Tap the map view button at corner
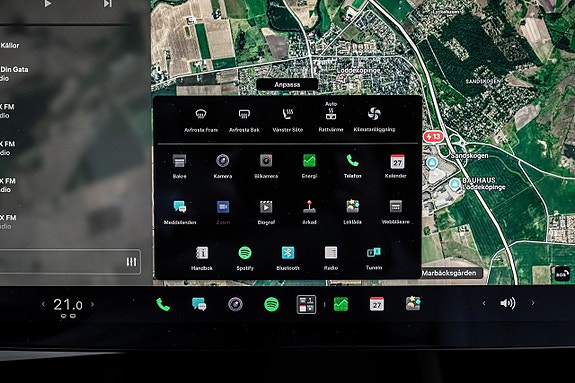The width and height of the screenshot is (575, 383). click(x=562, y=273)
